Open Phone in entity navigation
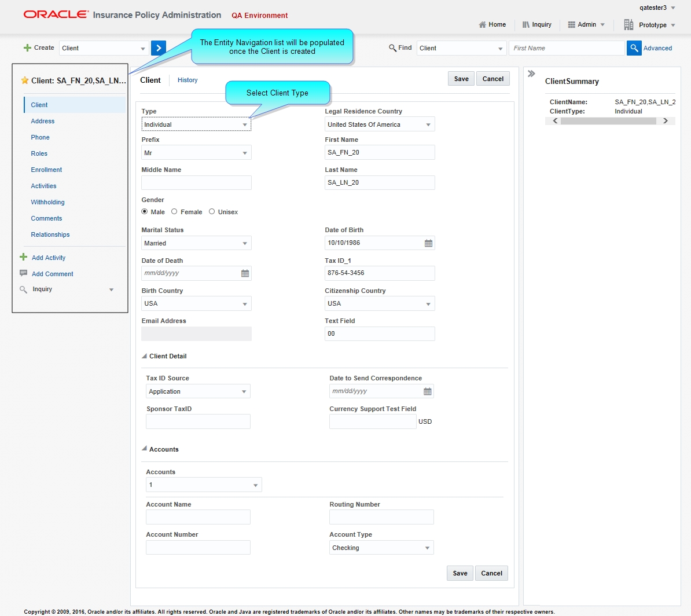691x616 pixels. point(40,137)
